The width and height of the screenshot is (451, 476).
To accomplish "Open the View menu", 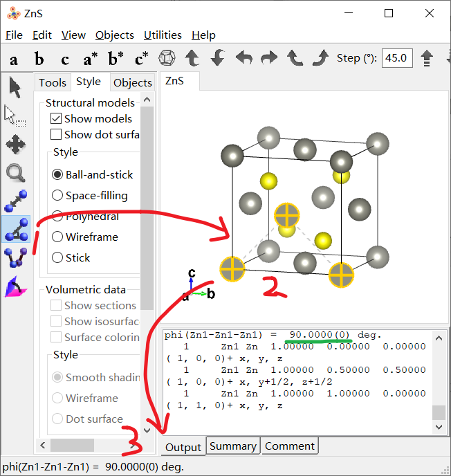I will click(73, 35).
